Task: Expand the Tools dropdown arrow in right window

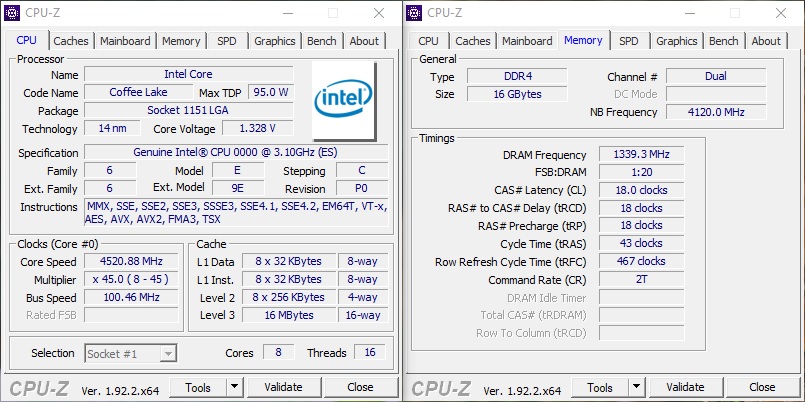Action: tap(637, 387)
